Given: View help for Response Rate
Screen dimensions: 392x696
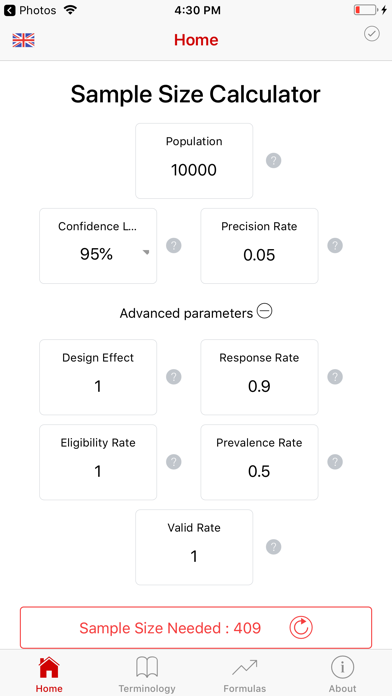Looking at the screenshot, I should pos(335,377).
